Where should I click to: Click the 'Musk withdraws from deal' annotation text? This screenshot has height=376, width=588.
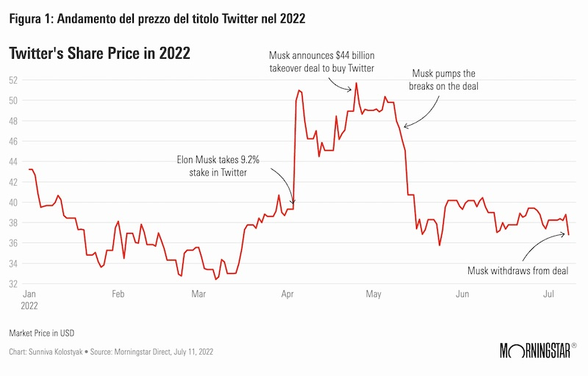[x=519, y=271]
